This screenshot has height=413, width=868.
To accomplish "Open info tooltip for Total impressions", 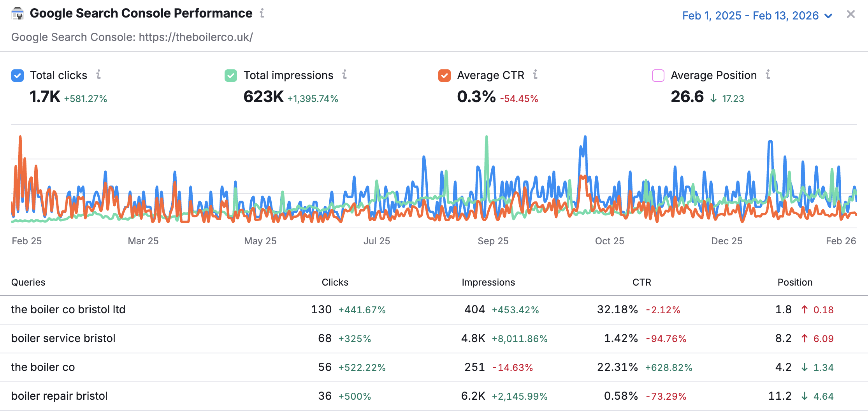I will point(344,74).
